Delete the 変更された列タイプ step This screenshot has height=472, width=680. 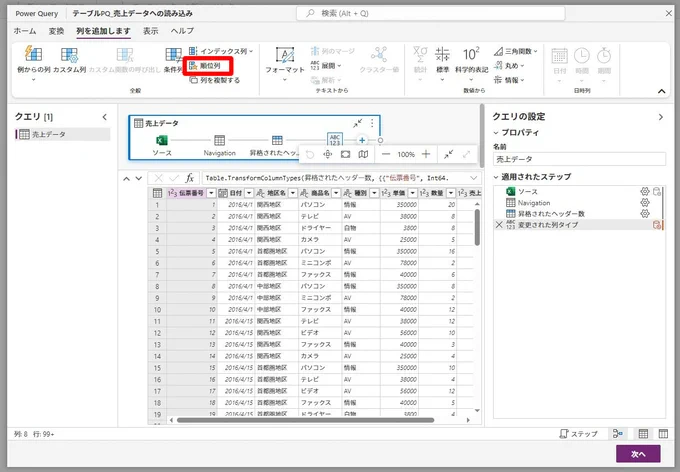click(x=499, y=225)
